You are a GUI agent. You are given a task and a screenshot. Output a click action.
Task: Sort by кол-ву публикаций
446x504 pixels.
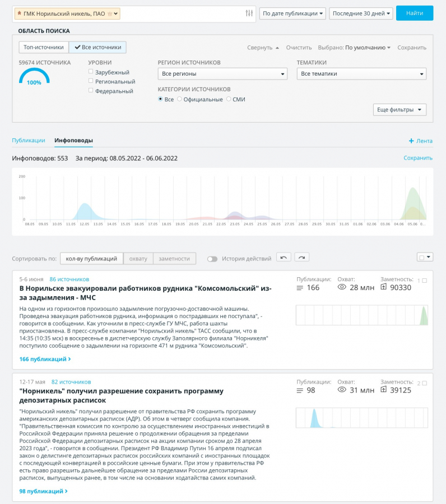point(92,259)
